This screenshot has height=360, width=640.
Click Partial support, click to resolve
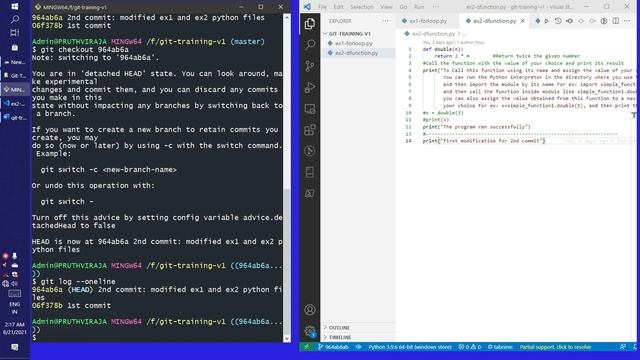point(555,347)
